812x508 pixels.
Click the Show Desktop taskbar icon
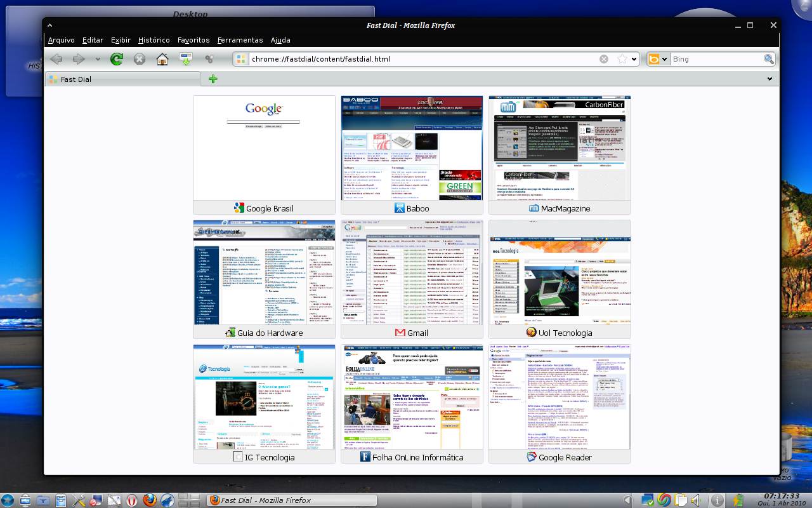[26, 500]
